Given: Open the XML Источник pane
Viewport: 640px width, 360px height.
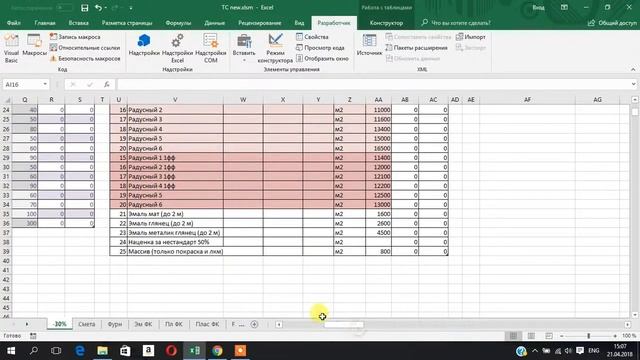Looking at the screenshot, I should (369, 45).
